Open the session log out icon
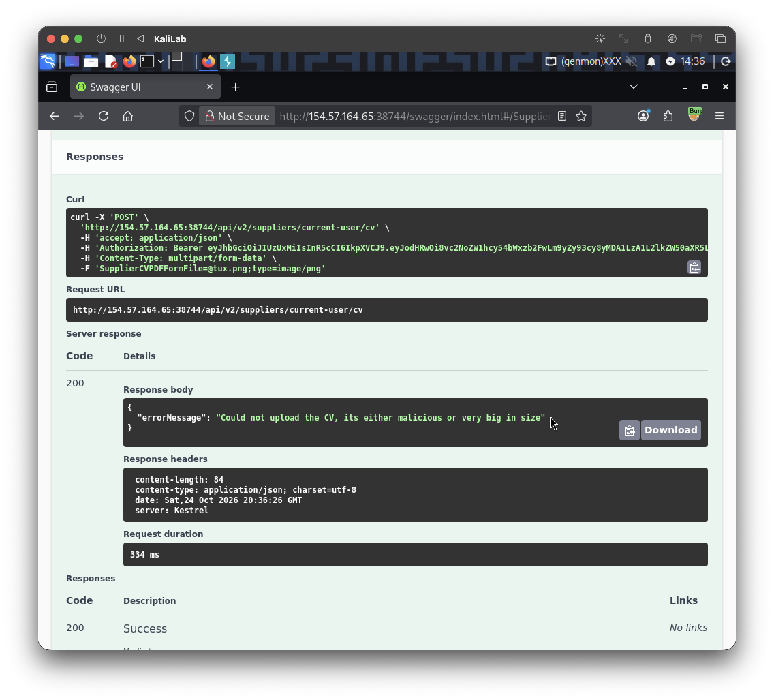The height and width of the screenshot is (700, 774). point(725,61)
